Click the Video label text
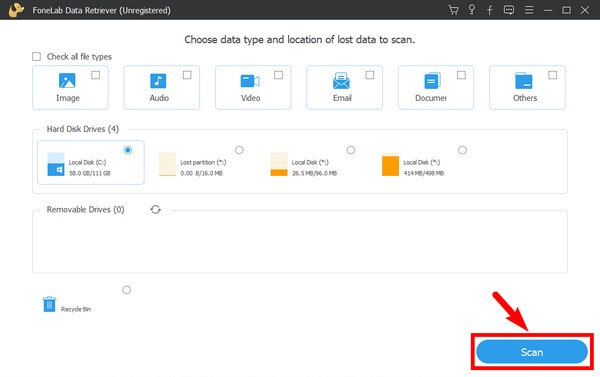This screenshot has height=377, width=600. [251, 98]
